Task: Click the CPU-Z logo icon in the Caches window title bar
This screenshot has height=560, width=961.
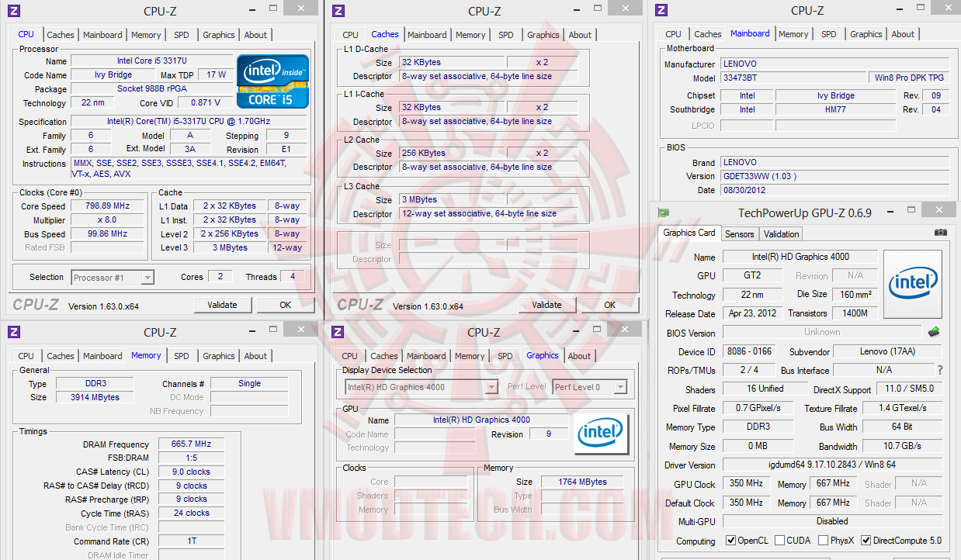Action: pos(338,11)
